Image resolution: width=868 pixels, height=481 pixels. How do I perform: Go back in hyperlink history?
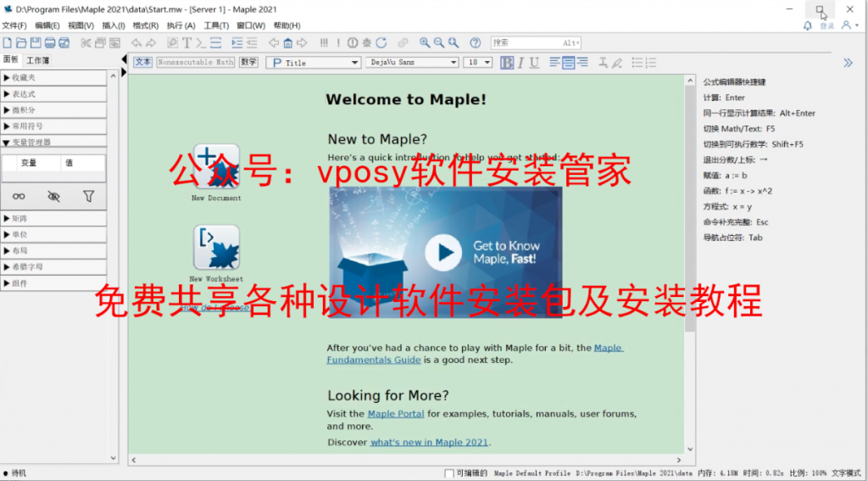274,42
